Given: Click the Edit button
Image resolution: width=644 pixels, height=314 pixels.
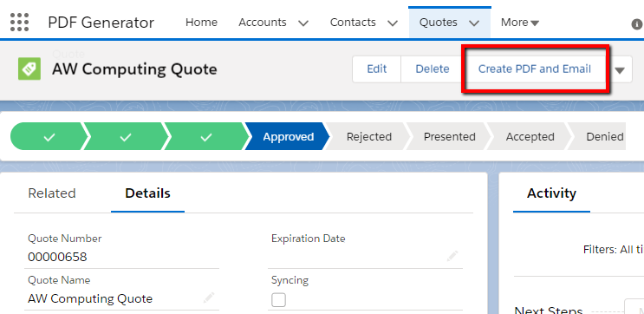Looking at the screenshot, I should pos(377,69).
